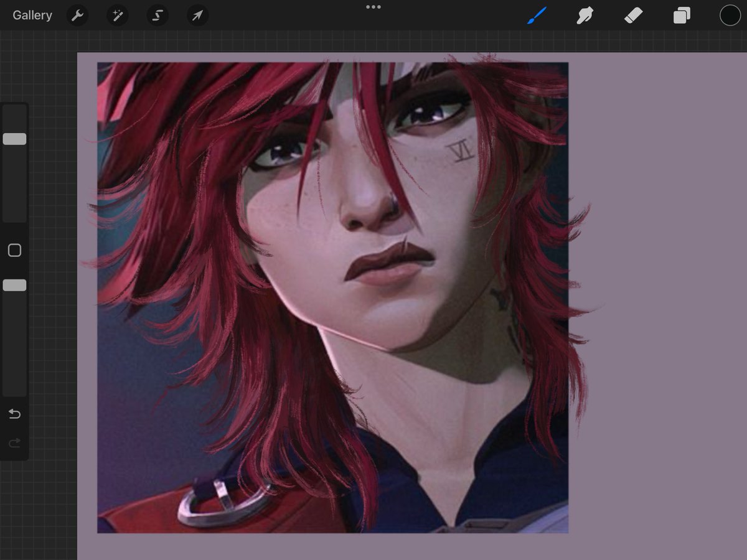Undo the last stroke with undo arrow
This screenshot has width=747, height=560.
click(x=14, y=414)
